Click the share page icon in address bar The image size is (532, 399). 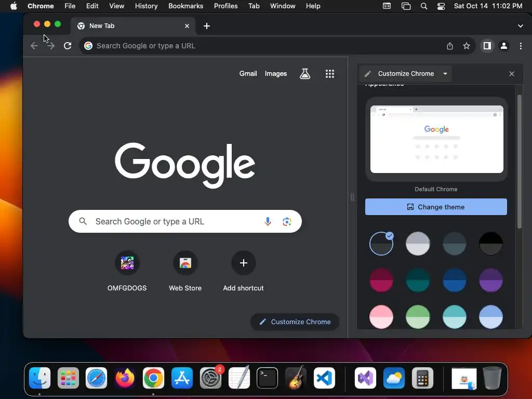click(x=450, y=46)
